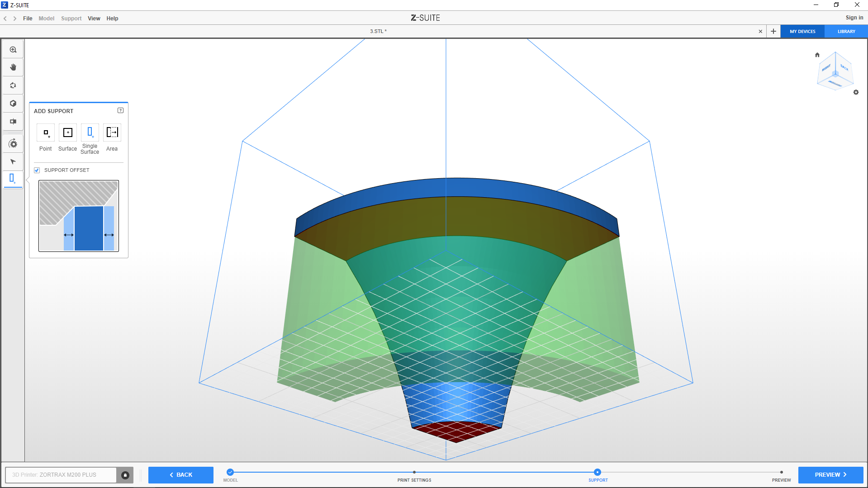Select the zoom tool in left toolbar
This screenshot has height=488, width=868.
tap(13, 50)
